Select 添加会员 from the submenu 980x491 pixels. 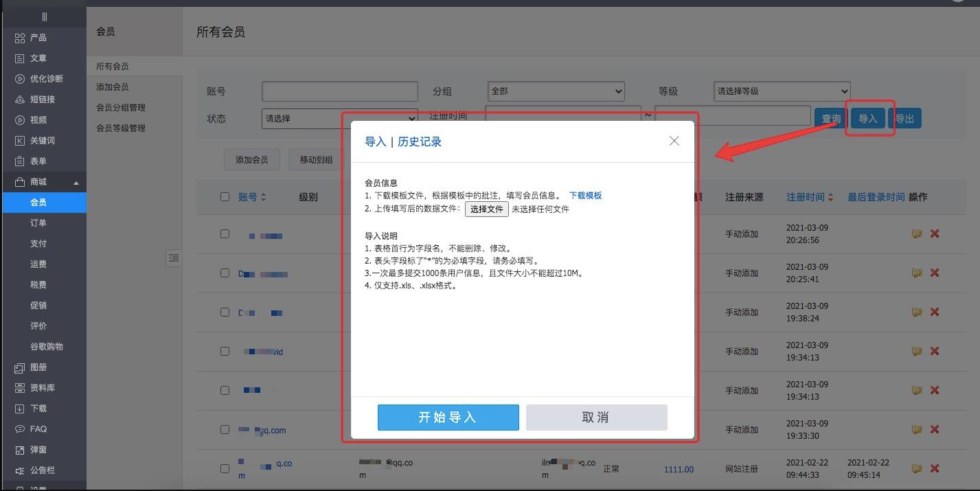coord(112,87)
